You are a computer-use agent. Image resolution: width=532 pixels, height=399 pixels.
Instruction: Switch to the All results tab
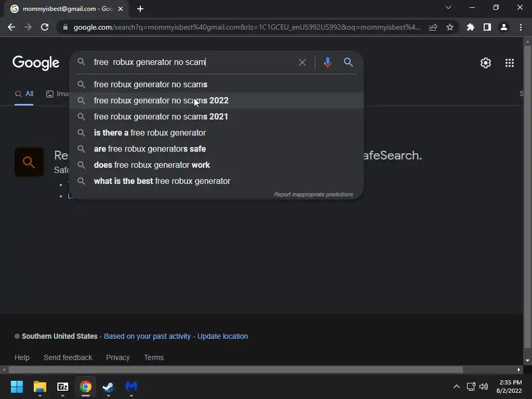[x=24, y=94]
